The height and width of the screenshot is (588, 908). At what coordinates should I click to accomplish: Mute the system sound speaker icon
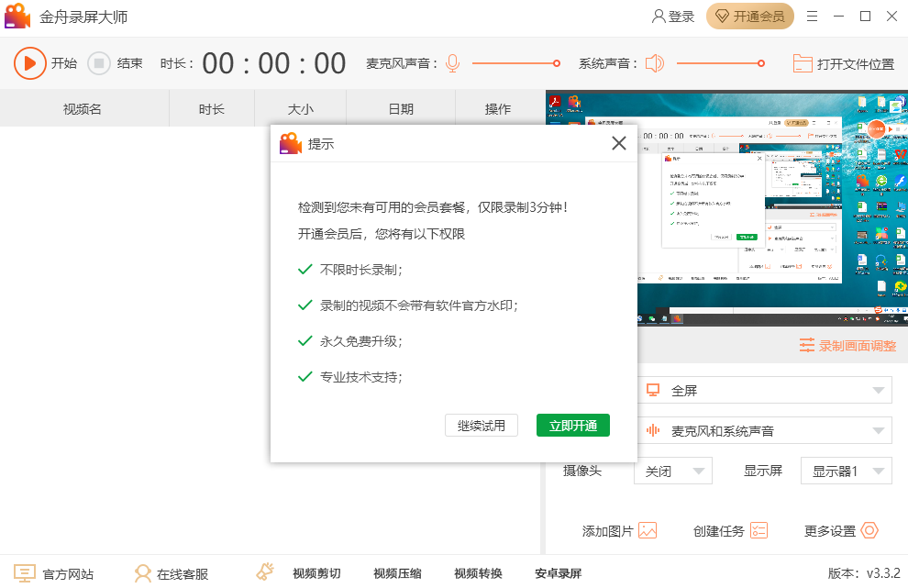click(654, 63)
